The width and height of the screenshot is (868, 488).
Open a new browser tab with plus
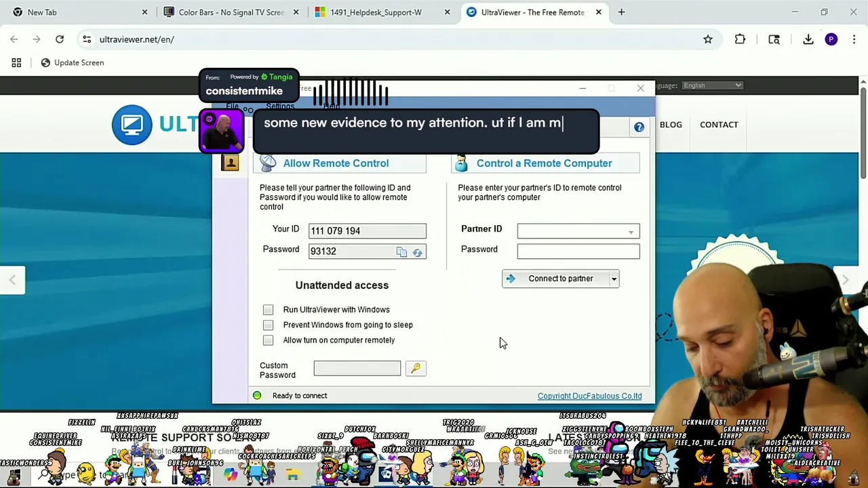point(621,12)
